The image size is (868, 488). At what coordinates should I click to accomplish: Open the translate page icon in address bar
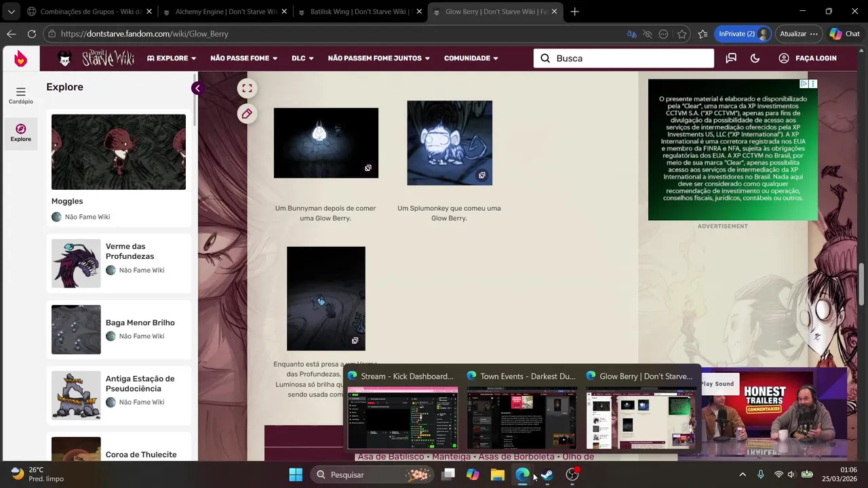click(631, 34)
